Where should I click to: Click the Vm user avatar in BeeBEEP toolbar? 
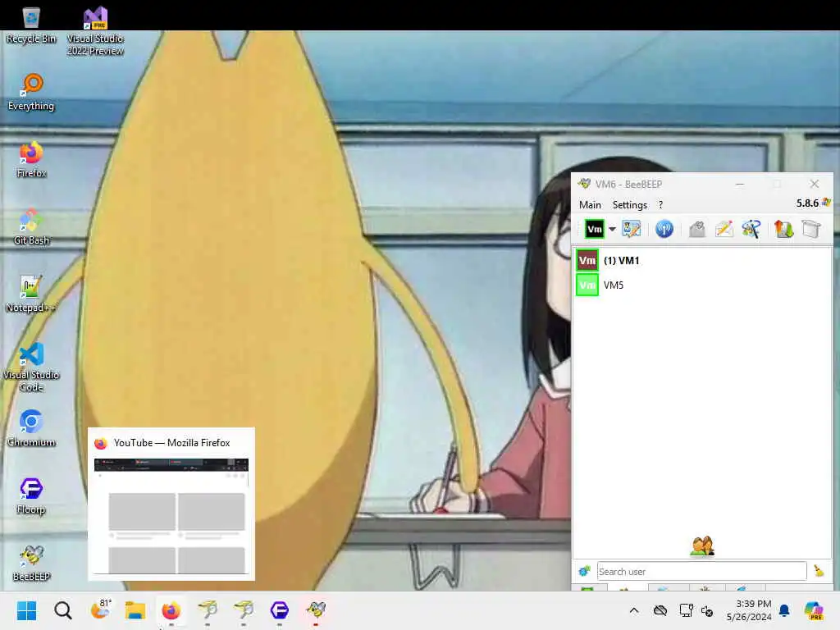(594, 230)
